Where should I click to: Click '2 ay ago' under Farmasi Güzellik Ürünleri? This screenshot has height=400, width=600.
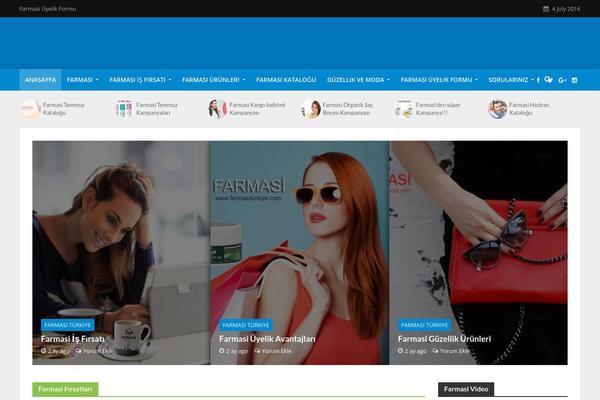coord(416,351)
